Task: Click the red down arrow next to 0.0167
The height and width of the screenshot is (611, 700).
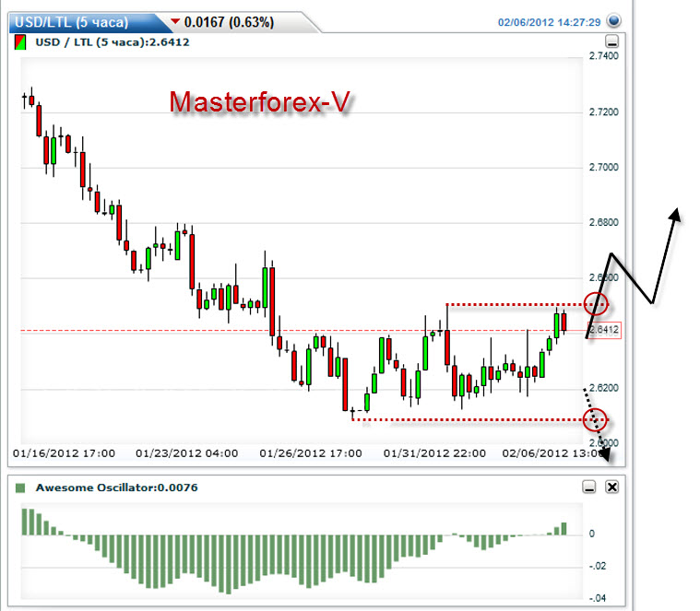Action: (175, 21)
